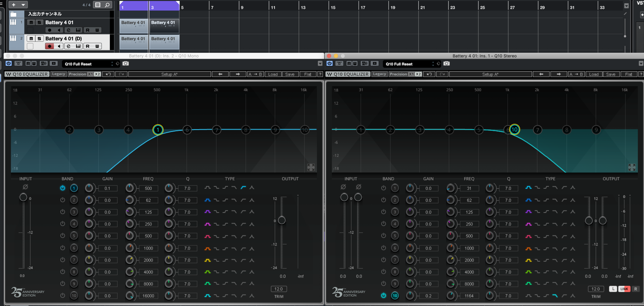The image size is (644, 306).
Task: Select Precision mode in Q10 Mono
Action: tap(77, 74)
